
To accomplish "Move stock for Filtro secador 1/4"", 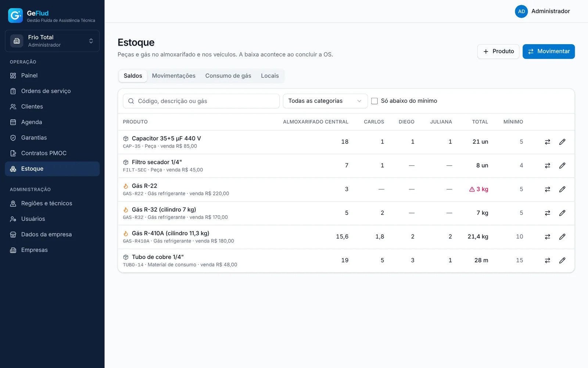I will (x=548, y=166).
